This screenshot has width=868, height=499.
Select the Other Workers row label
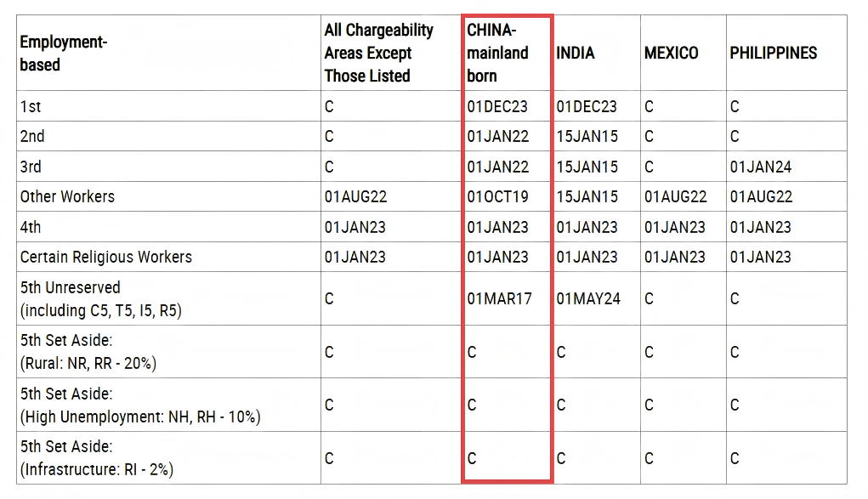[x=67, y=196]
